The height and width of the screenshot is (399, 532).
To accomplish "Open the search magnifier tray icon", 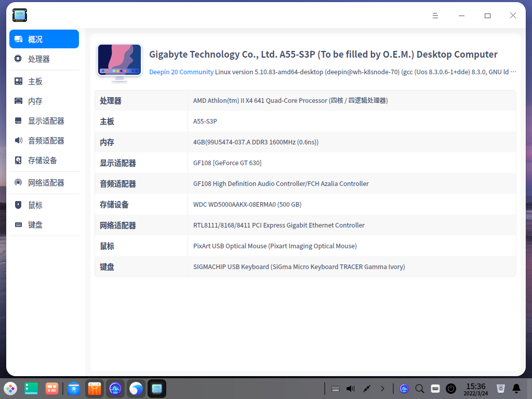I will pos(420,389).
